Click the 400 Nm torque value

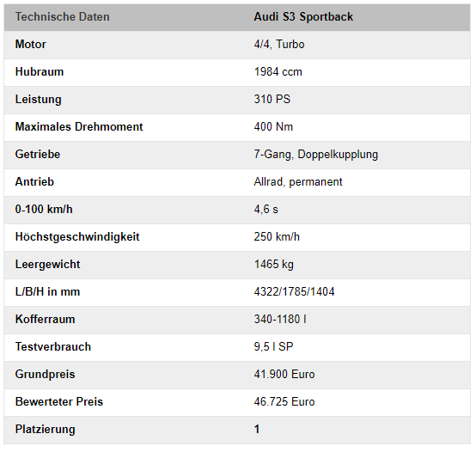273,127
